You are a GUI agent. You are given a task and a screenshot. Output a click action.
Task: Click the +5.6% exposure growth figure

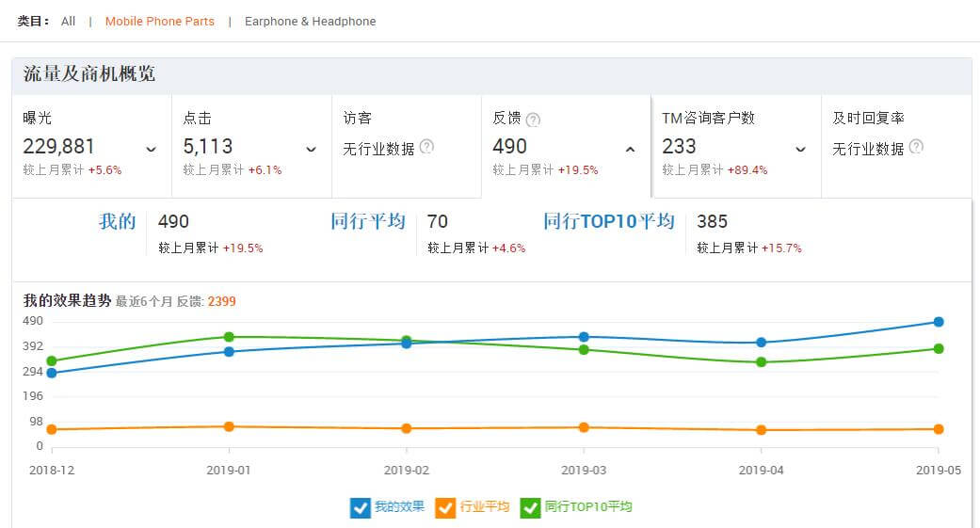105,170
